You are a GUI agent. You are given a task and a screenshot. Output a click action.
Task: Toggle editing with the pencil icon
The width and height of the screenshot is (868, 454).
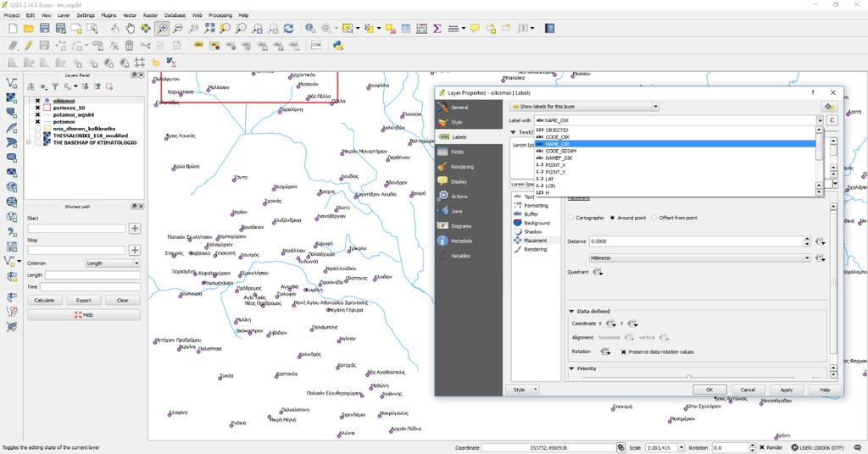coord(28,46)
